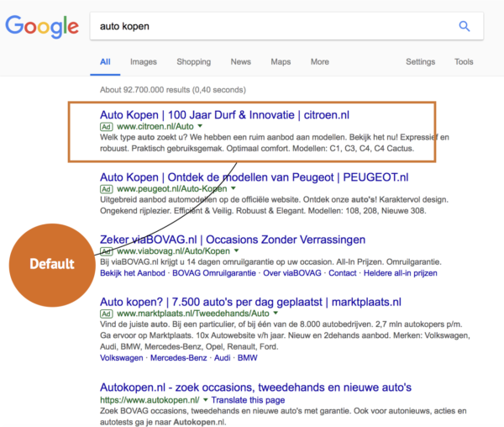Click the green URL https://www.autokopen.nl/
504x427 pixels.
tap(150, 400)
